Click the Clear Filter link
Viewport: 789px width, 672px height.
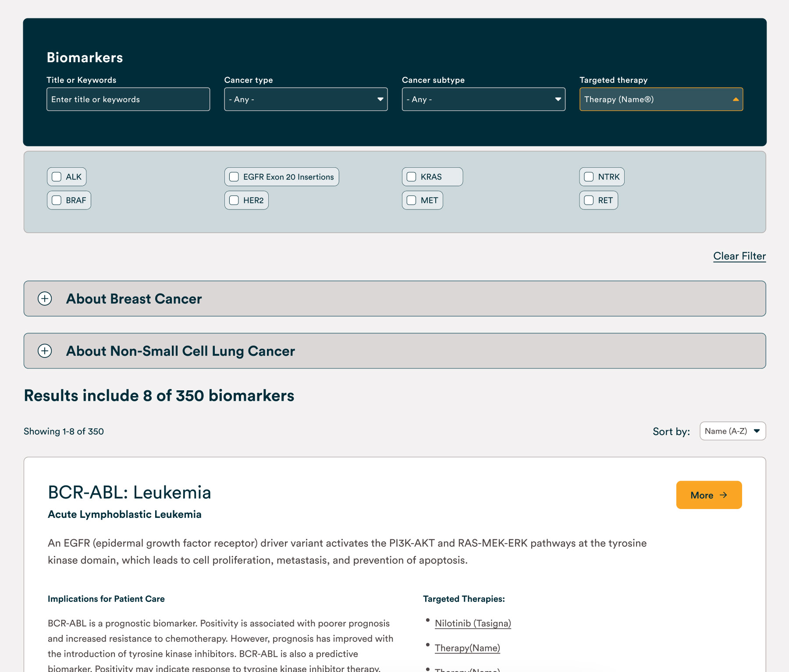(x=739, y=256)
